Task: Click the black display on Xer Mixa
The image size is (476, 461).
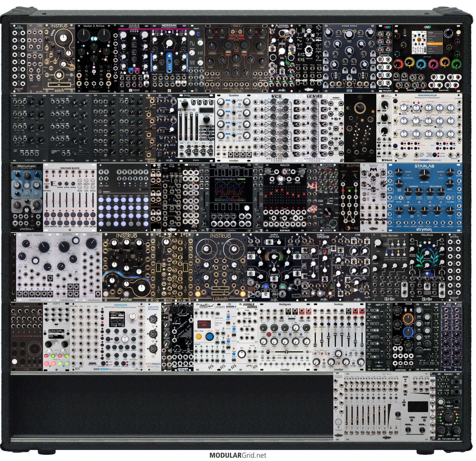Action: 418,407
